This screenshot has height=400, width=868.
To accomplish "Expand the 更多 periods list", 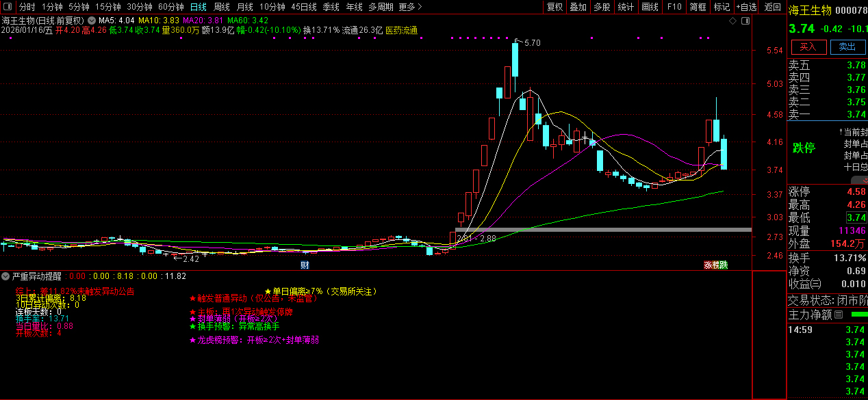I will coord(410,7).
